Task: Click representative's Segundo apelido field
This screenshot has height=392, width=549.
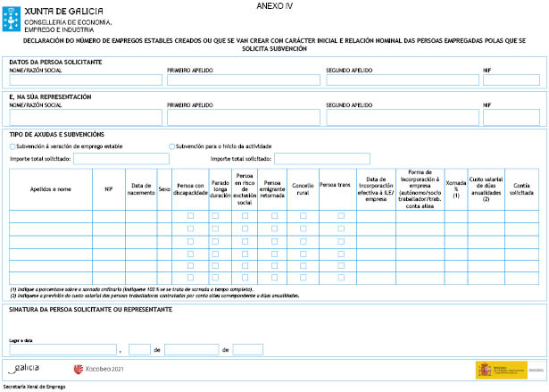Action: coord(402,117)
